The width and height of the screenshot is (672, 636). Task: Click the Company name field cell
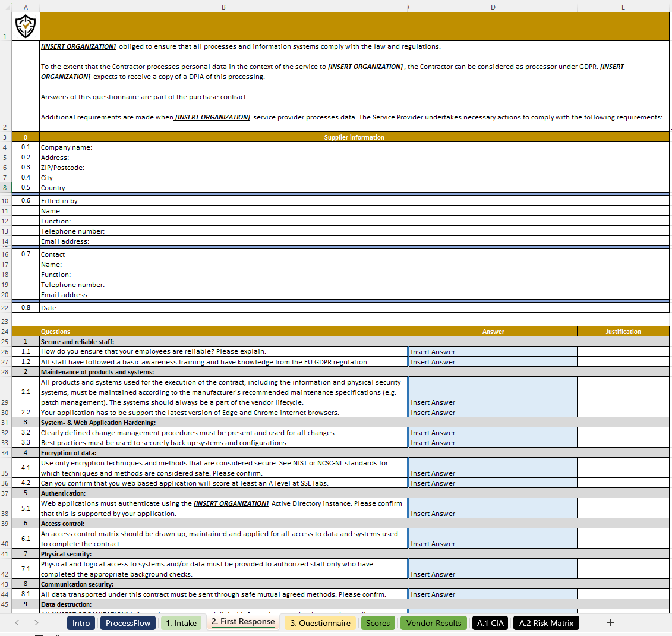point(223,147)
